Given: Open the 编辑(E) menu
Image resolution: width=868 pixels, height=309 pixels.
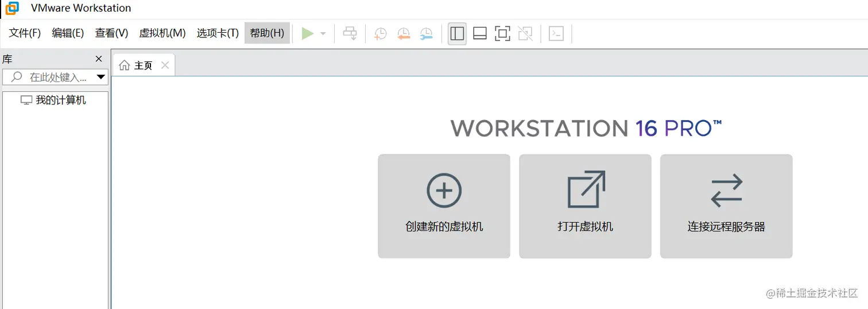Looking at the screenshot, I should coord(68,33).
